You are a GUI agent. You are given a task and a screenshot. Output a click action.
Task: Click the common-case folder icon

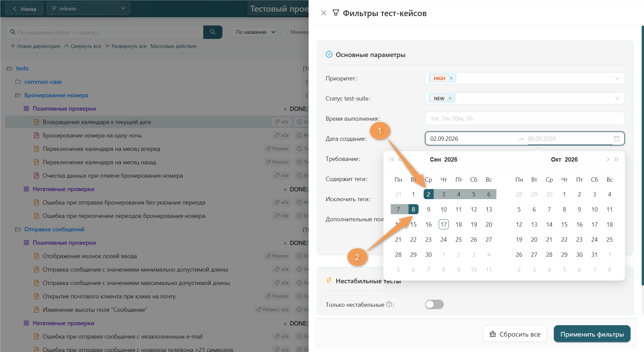click(x=18, y=82)
